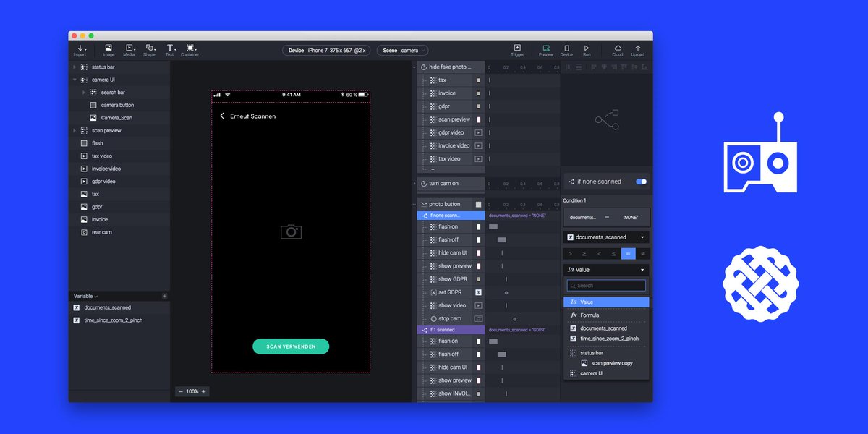Click the SCAN VERWENDEN button on canvas
This screenshot has width=868, height=434.
pos(291,346)
